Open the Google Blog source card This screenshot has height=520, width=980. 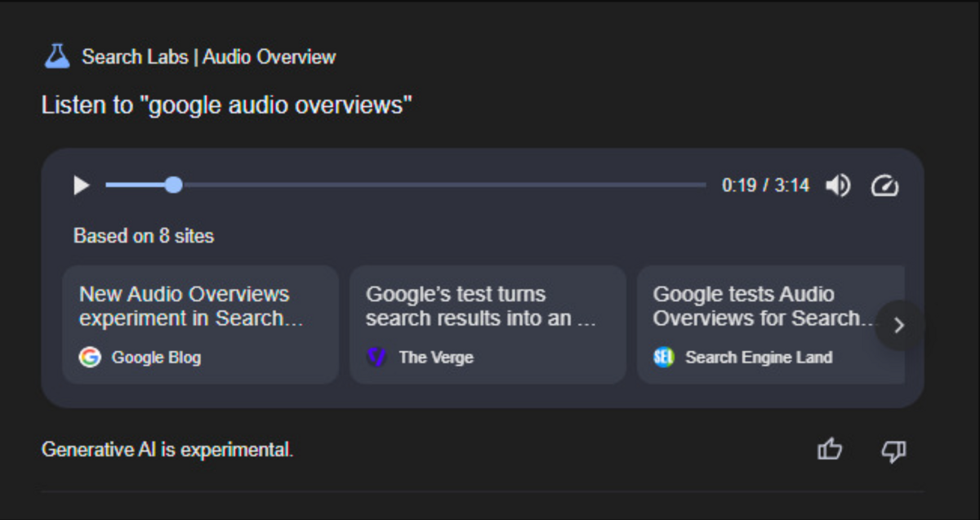pos(200,324)
